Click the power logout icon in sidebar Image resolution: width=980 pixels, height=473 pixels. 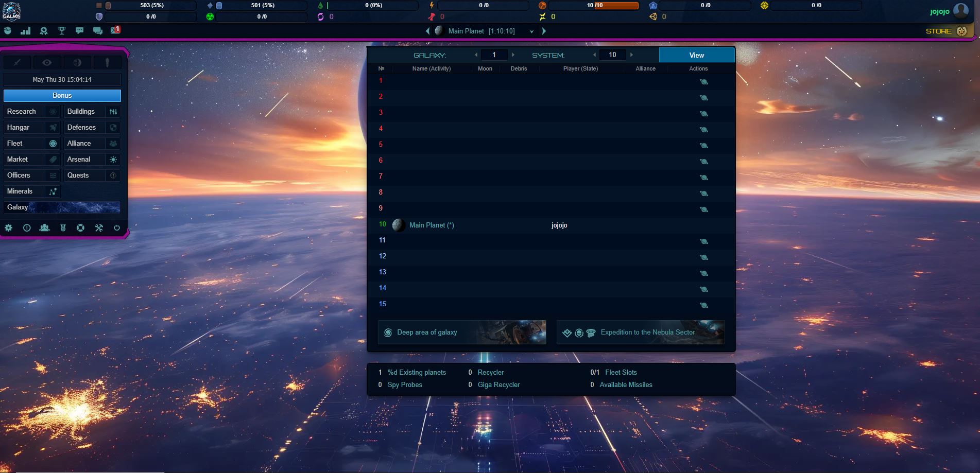coord(117,227)
